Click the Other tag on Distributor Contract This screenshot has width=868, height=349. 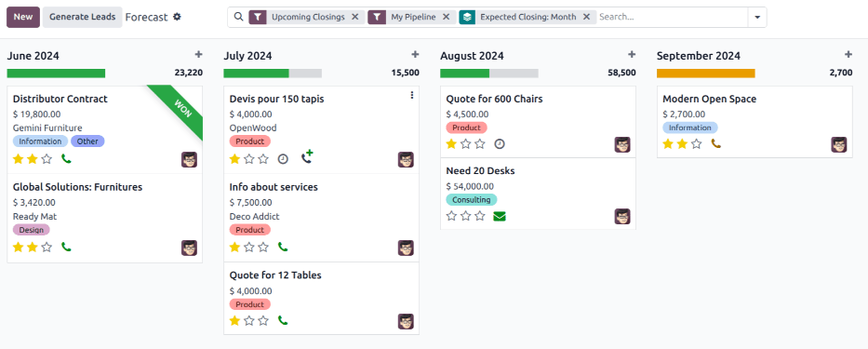point(87,141)
